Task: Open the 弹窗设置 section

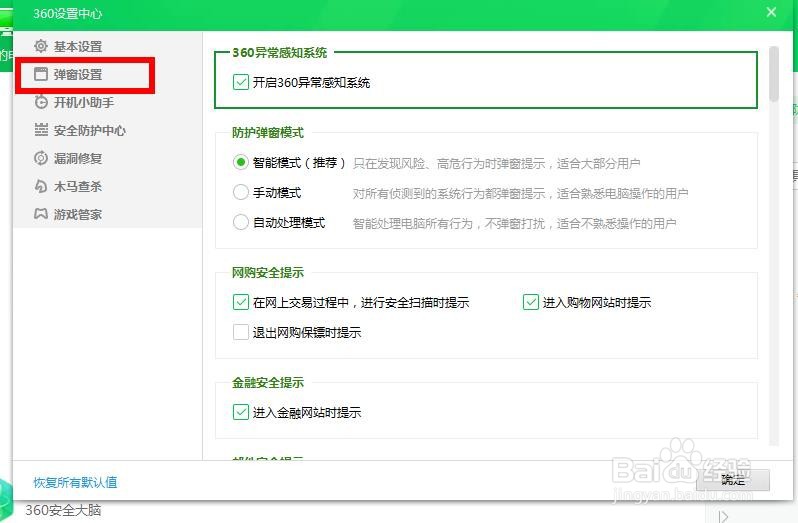Action: tap(78, 74)
